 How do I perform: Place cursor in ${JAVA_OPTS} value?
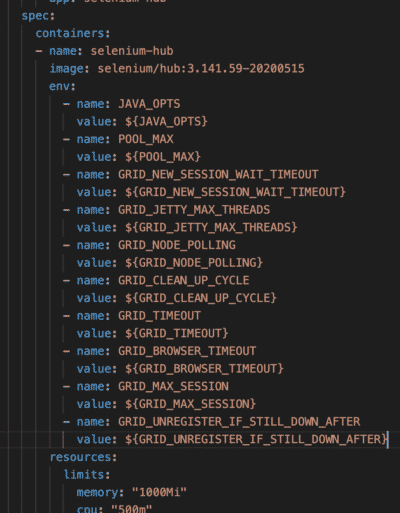pos(166,122)
